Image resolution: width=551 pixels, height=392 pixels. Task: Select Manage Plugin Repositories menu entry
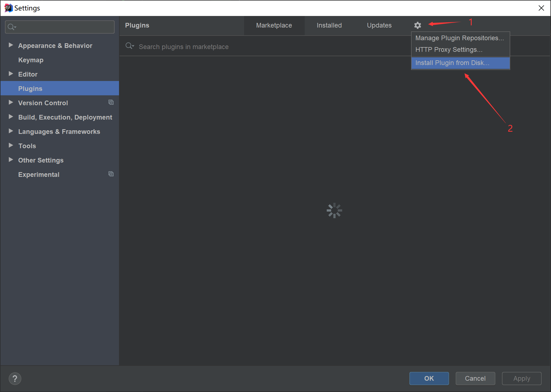pos(459,38)
